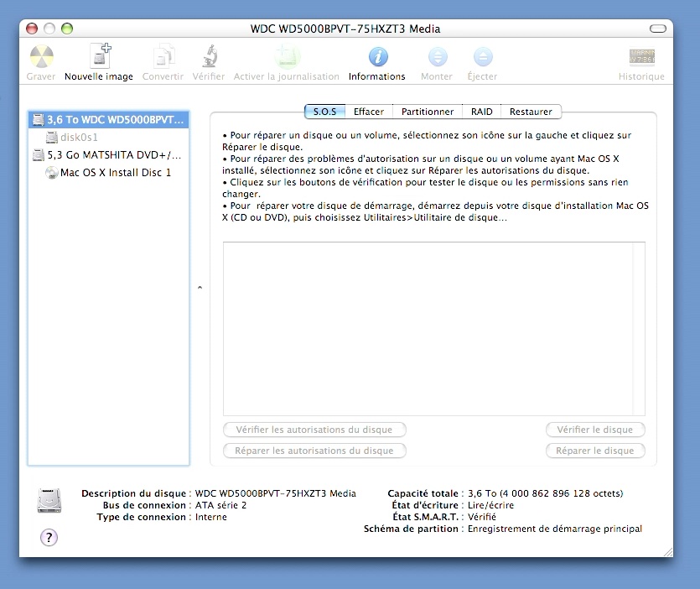Viewport: 700px width, 589px height.
Task: Click the volume icon beside disk0s1
Action: [52, 138]
